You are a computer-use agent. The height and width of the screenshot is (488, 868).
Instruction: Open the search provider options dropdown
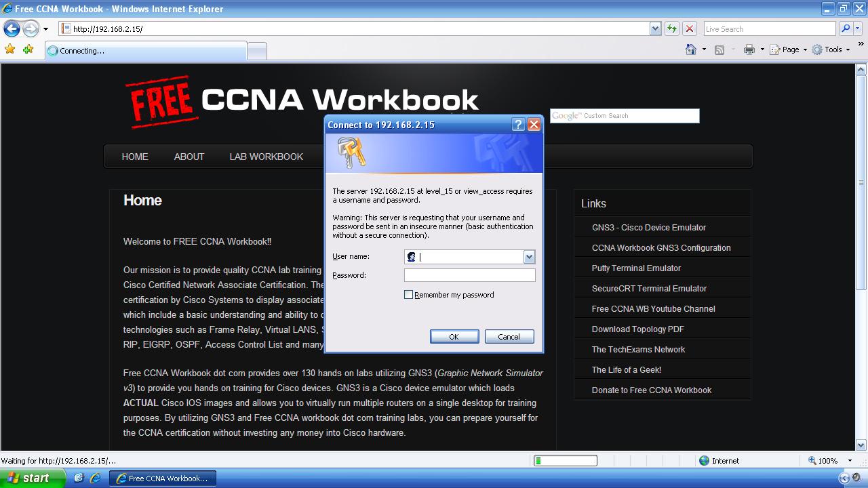pos(859,28)
